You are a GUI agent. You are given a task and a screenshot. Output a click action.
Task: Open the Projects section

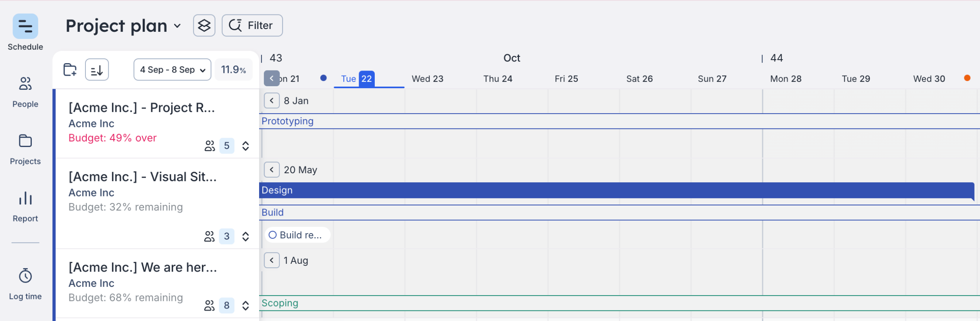(25, 141)
